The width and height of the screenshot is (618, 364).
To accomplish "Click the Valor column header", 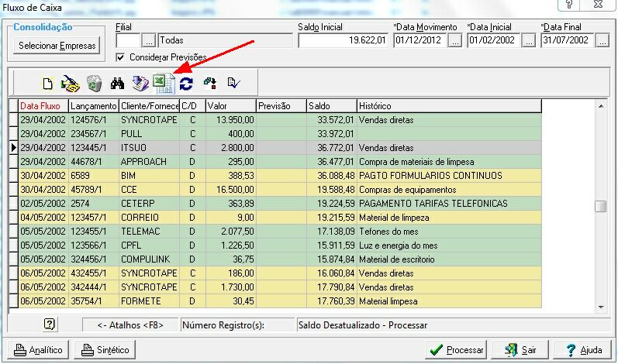I will pos(231,106).
